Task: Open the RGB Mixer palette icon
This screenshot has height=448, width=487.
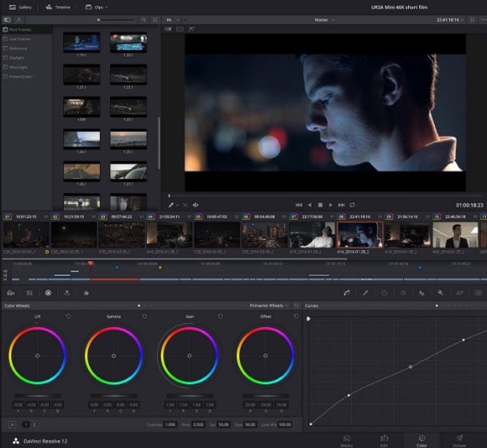Action: click(x=67, y=293)
